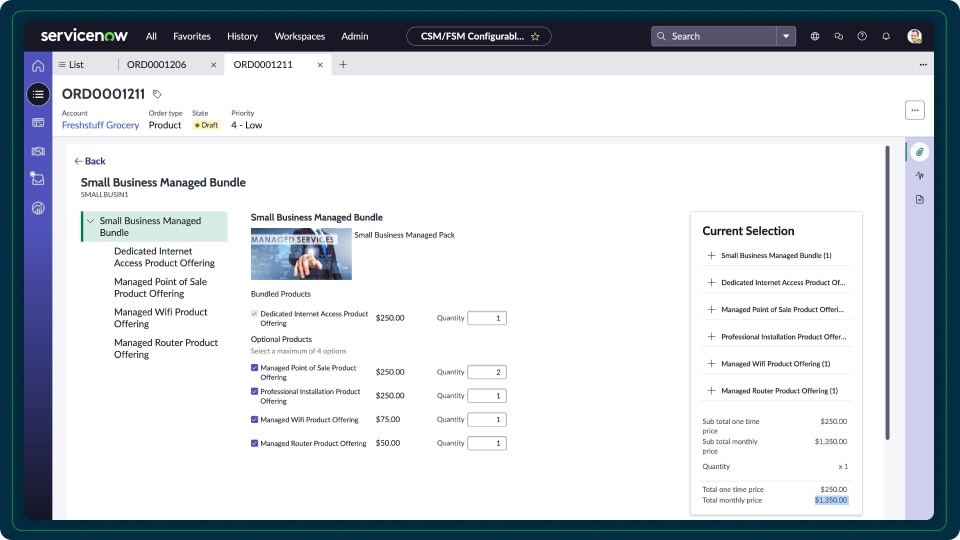
Task: Uncheck Managed Point of Sale Product Offering
Action: (255, 368)
